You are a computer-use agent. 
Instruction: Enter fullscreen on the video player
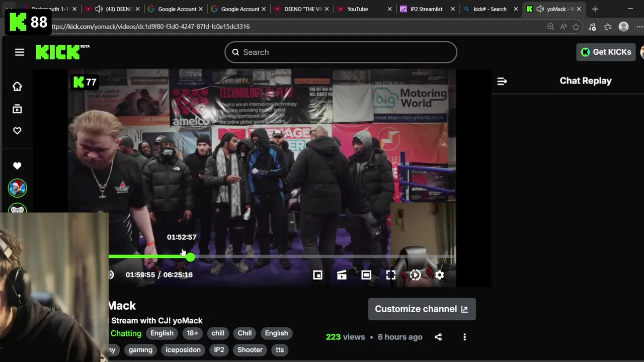tap(391, 275)
